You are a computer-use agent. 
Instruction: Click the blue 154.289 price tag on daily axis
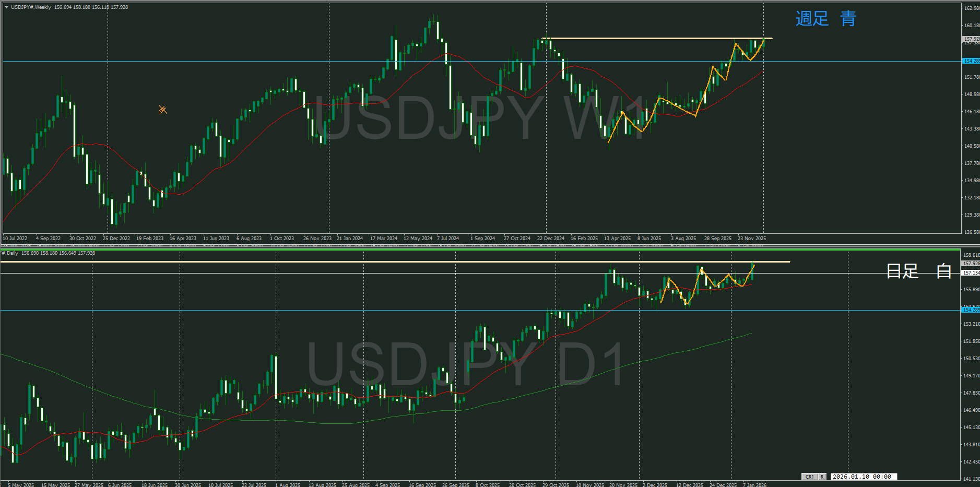[971, 310]
